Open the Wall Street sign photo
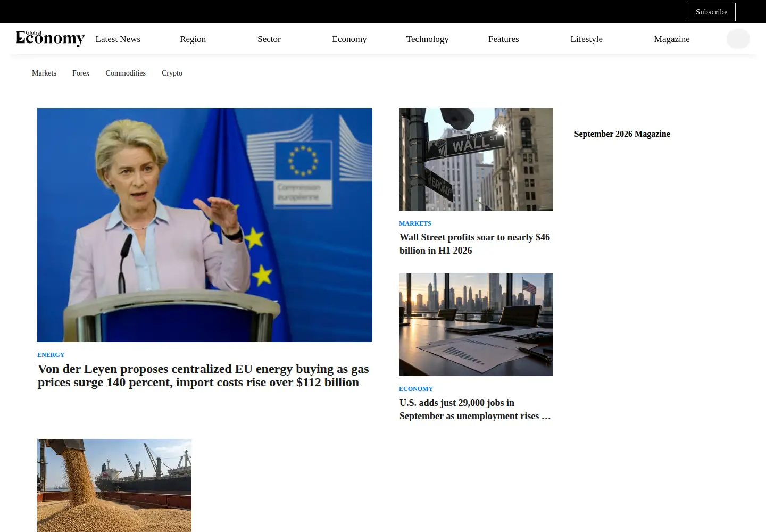The width and height of the screenshot is (766, 532). tap(476, 159)
